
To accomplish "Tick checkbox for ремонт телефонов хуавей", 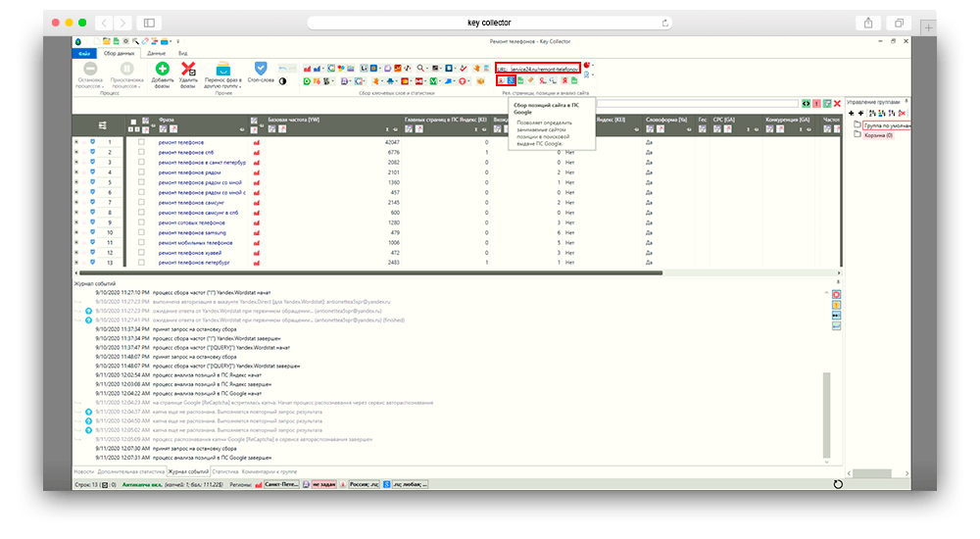I will point(141,252).
